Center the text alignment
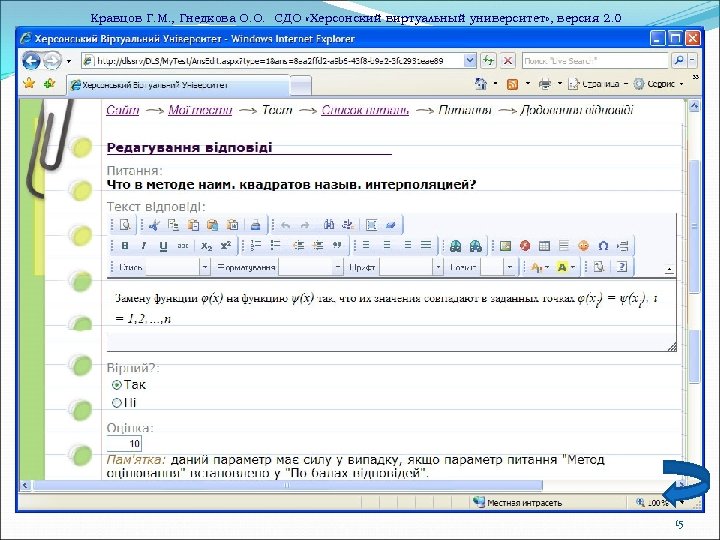The image size is (720, 540). [x=387, y=246]
